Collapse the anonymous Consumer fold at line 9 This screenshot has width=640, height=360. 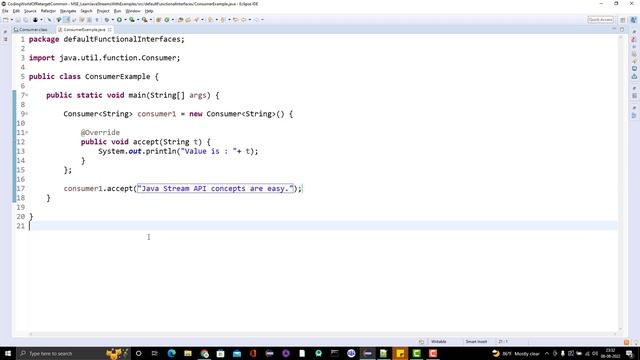(x=27, y=114)
